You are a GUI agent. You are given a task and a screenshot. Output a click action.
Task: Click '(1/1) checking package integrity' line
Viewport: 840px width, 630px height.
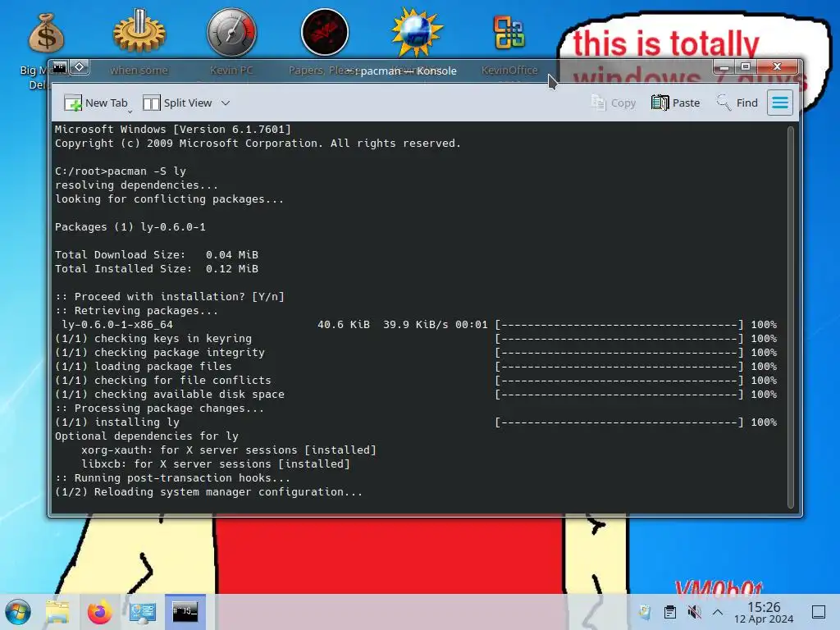pos(160,352)
